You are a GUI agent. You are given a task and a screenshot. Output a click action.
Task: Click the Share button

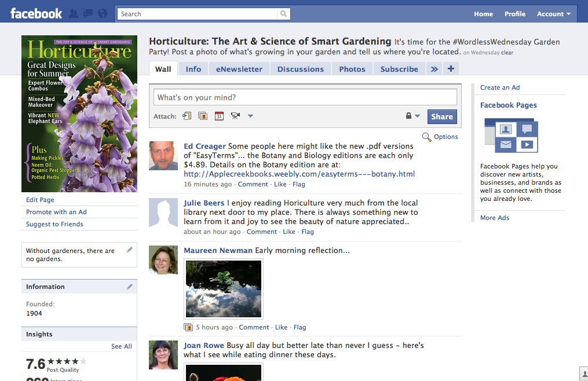coord(442,116)
